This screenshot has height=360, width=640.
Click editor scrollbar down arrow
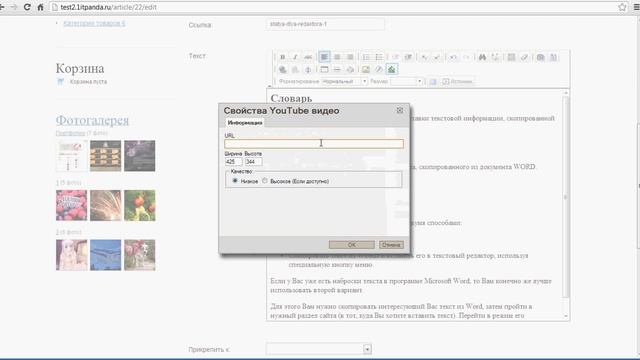click(566, 316)
